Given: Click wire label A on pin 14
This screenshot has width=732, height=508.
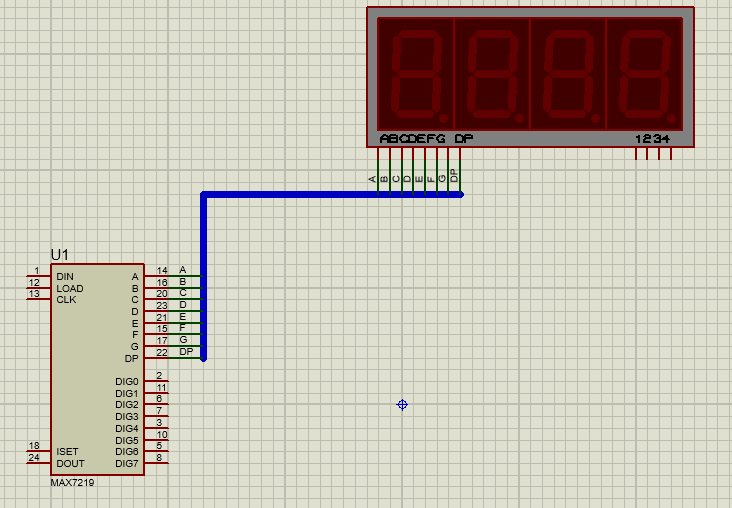Looking at the screenshot, I should tap(183, 270).
